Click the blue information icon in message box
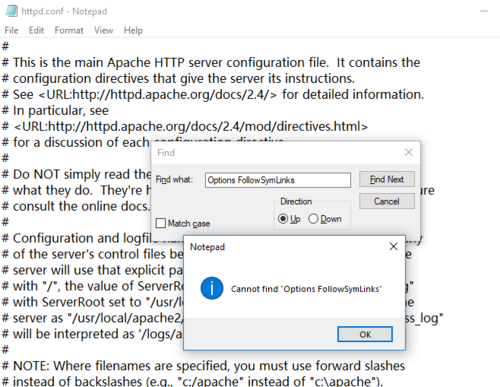This screenshot has height=387, width=500. click(212, 288)
